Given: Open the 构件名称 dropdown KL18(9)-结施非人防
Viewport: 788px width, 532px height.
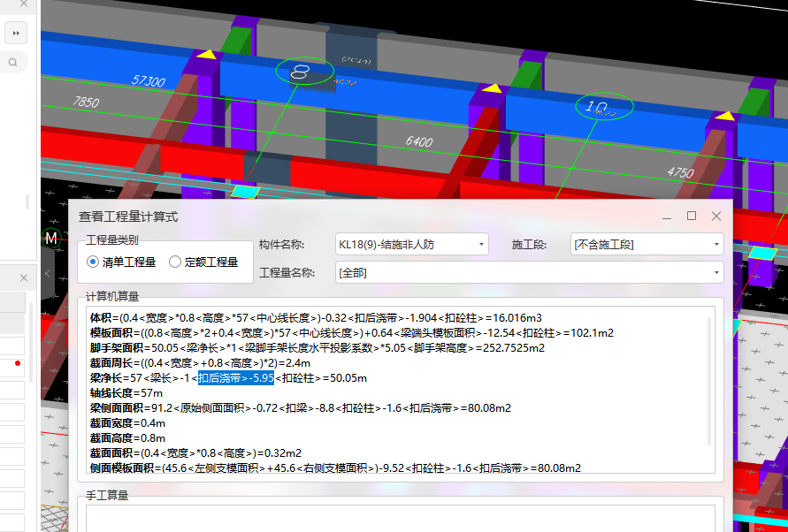Looking at the screenshot, I should tap(411, 244).
